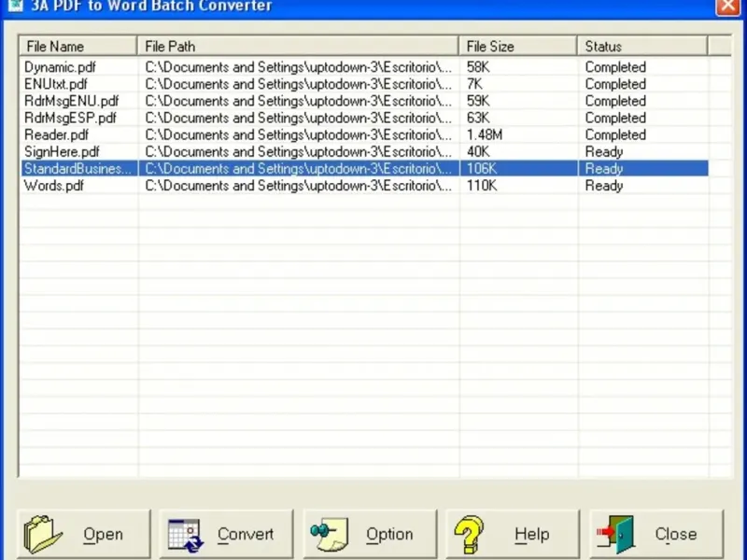Click the file path of Dynamic.pdf
This screenshot has height=560, width=747.
[298, 67]
